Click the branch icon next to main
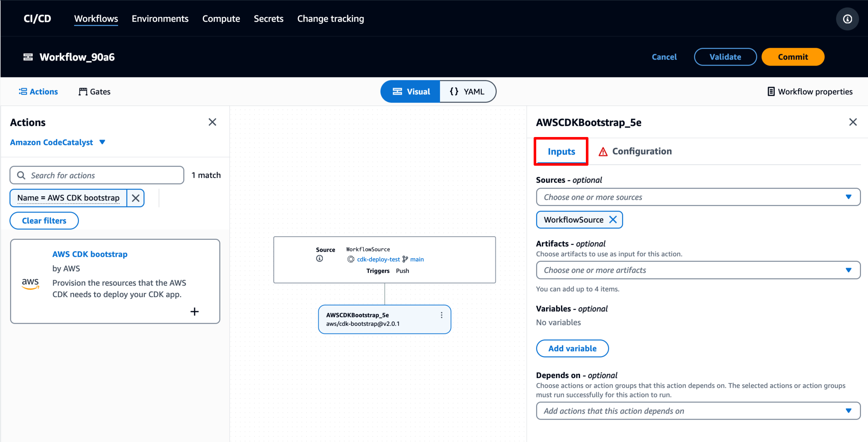 click(405, 259)
